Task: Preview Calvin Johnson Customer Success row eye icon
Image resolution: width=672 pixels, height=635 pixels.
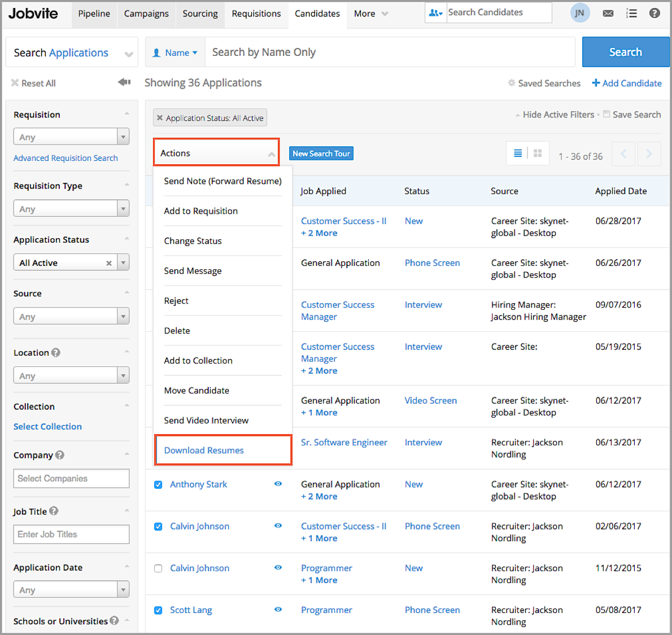Action: coord(278,525)
